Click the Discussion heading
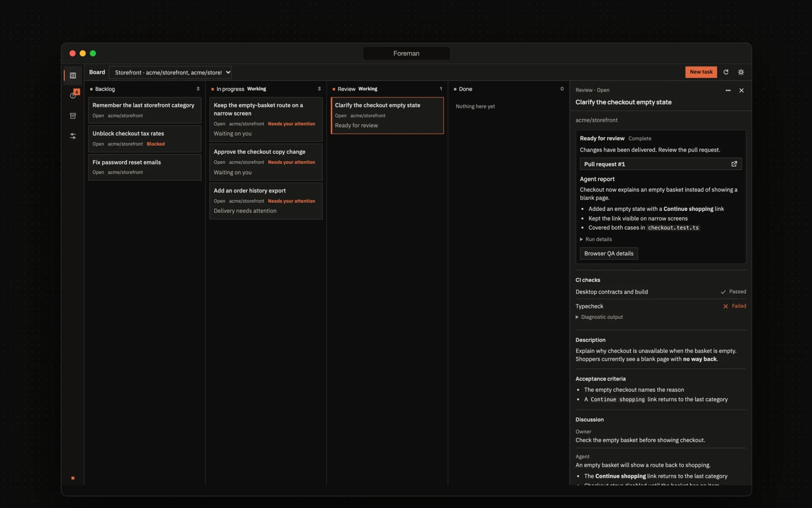Screen dimensions: 812x508 pos(589,420)
